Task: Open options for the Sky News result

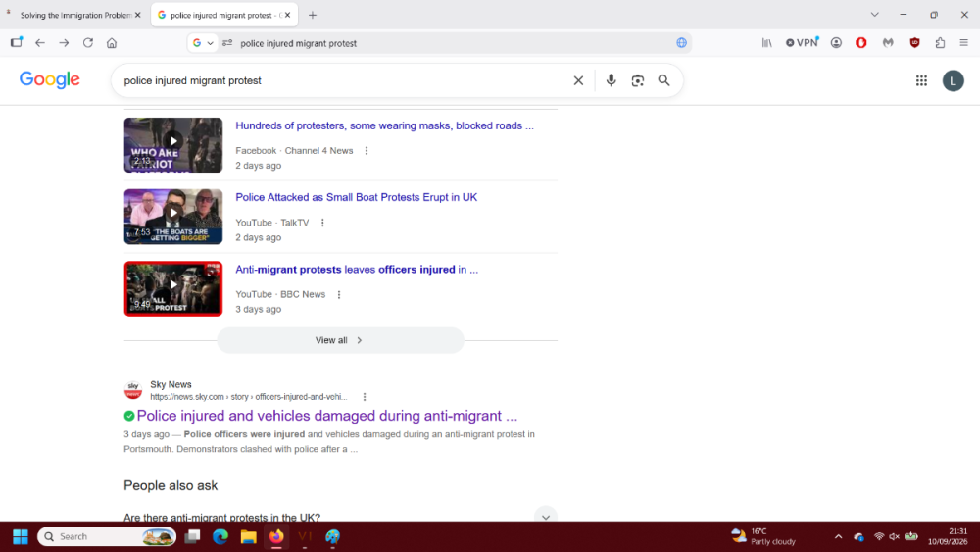Action: point(365,397)
